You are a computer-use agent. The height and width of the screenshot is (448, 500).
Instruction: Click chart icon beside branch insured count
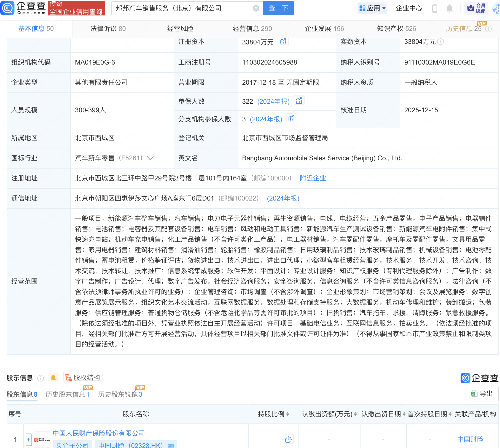pos(291,119)
